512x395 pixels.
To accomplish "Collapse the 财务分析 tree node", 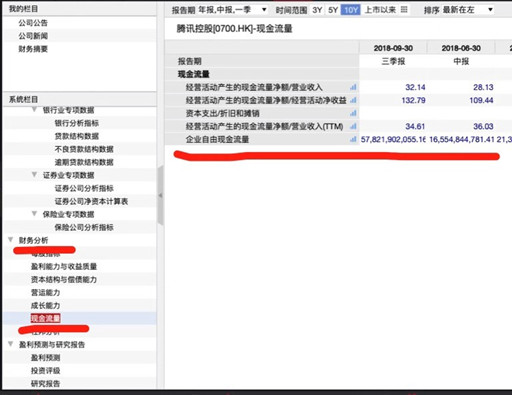I will pyautogui.click(x=10, y=240).
